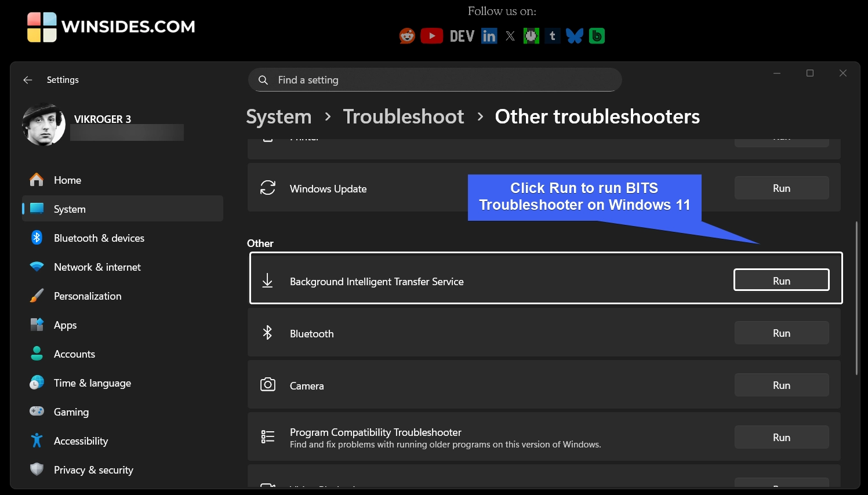
Task: Click the Find a setting search box
Action: pos(434,79)
